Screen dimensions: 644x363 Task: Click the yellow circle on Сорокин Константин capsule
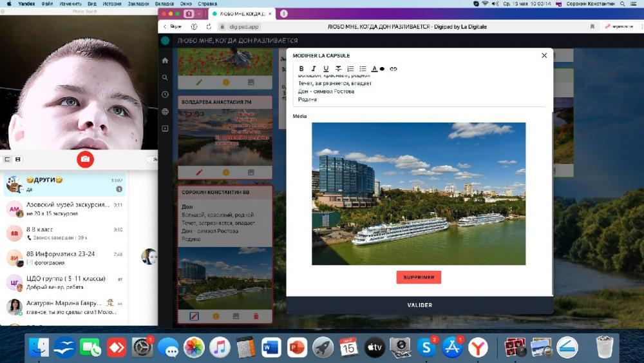point(216,316)
